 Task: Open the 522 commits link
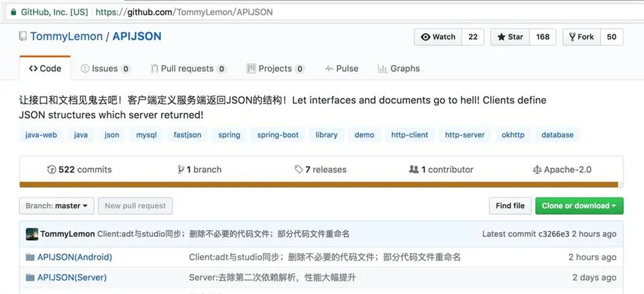[x=80, y=169]
